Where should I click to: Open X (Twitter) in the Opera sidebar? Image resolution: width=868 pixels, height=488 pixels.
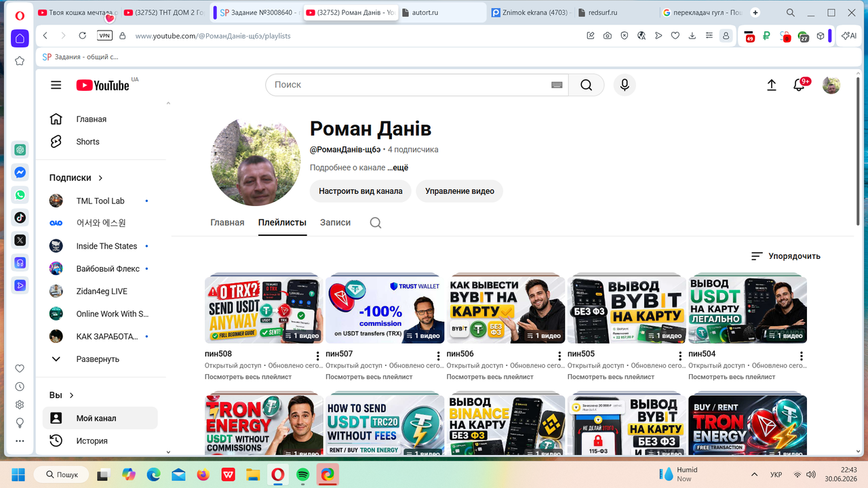[x=20, y=240]
